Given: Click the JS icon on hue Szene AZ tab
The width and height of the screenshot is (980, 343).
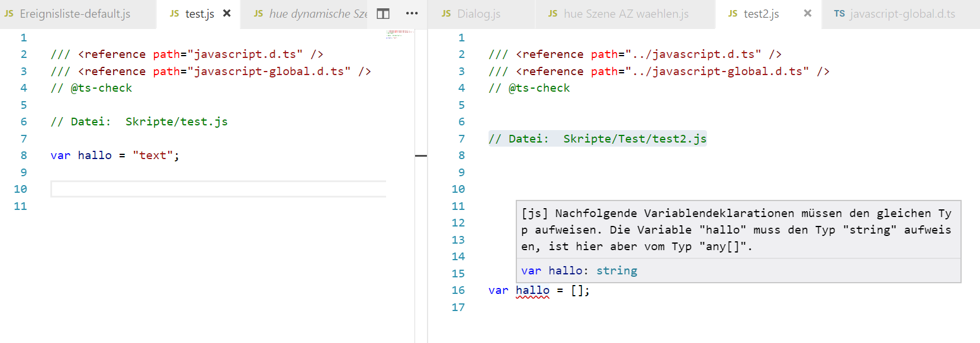Looking at the screenshot, I should point(553,14).
